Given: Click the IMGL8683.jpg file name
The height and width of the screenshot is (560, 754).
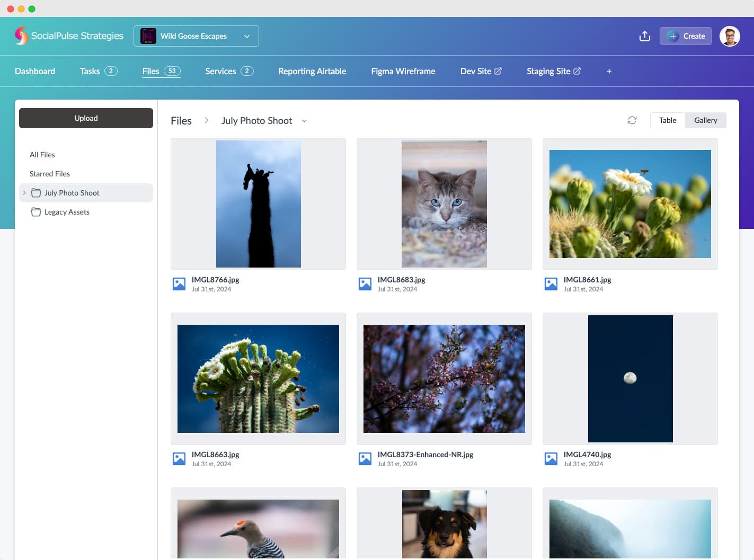Looking at the screenshot, I should [x=402, y=280].
